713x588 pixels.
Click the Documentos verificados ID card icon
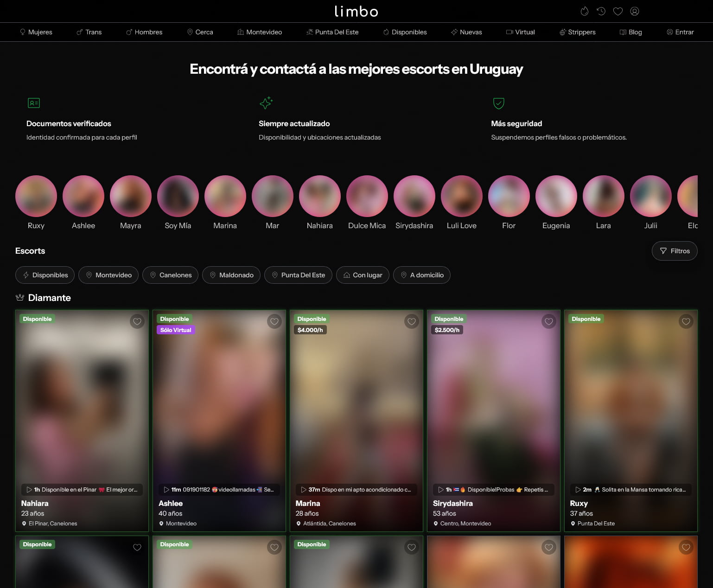click(34, 103)
